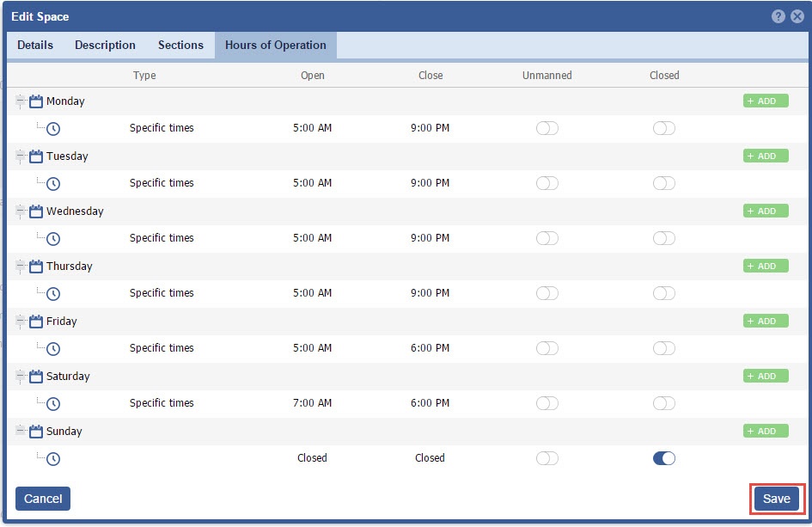This screenshot has height=527, width=812.
Task: Collapse the Sunday tree node
Action: [21, 432]
